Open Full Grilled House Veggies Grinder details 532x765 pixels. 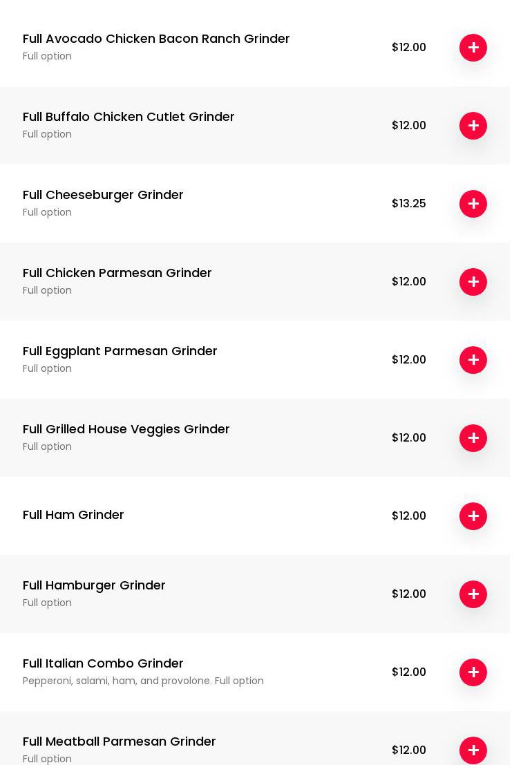click(126, 429)
